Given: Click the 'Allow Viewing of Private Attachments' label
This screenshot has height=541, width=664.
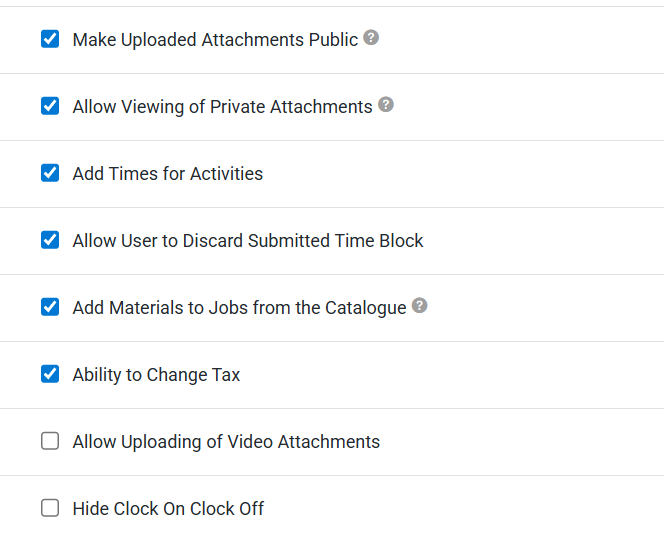Looking at the screenshot, I should [x=222, y=107].
